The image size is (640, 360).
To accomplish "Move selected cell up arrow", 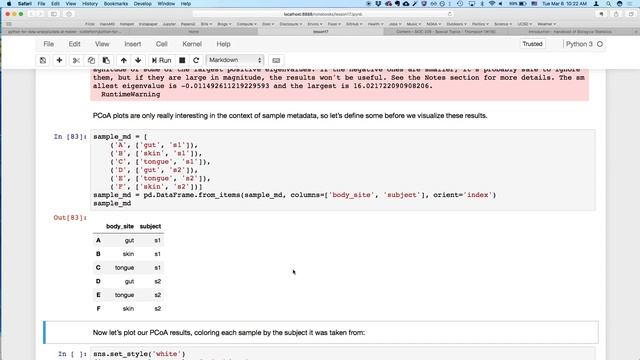I will (124, 60).
